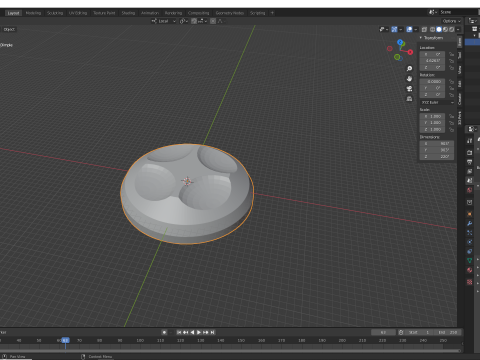Open the Modifier properties wrench icon
The height and width of the screenshot is (360, 480).
pyautogui.click(x=469, y=223)
